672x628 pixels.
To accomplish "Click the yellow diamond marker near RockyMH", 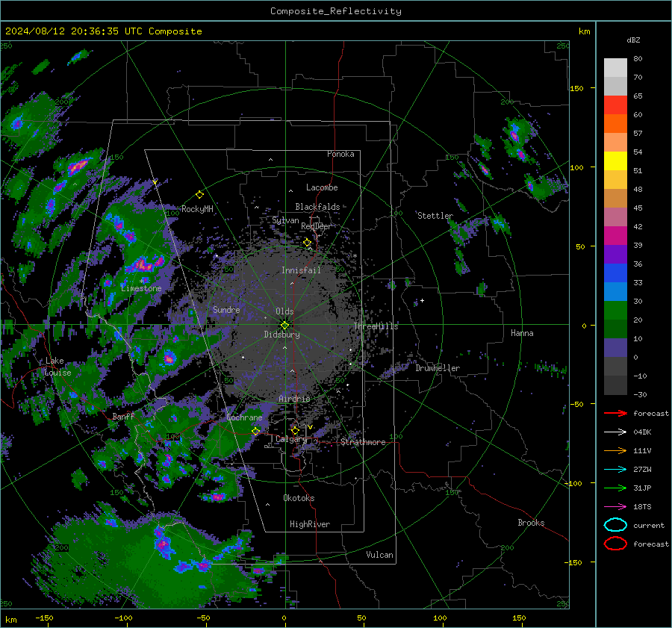I will pyautogui.click(x=199, y=195).
